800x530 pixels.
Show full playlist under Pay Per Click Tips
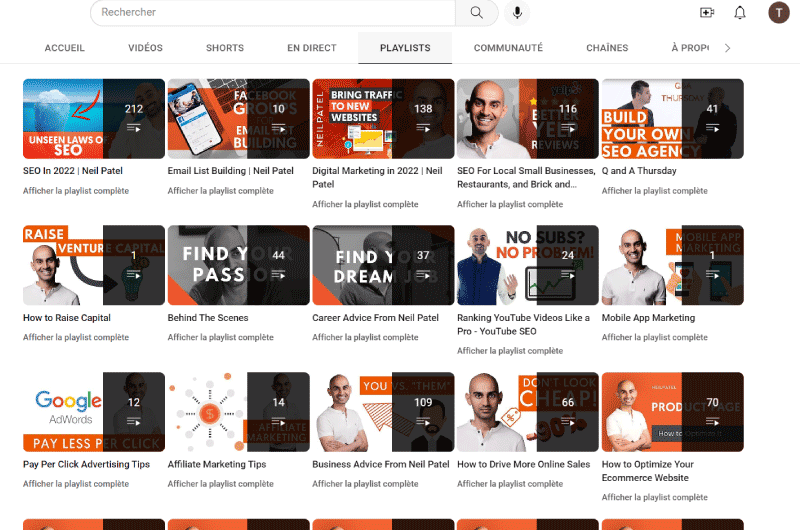tap(76, 484)
